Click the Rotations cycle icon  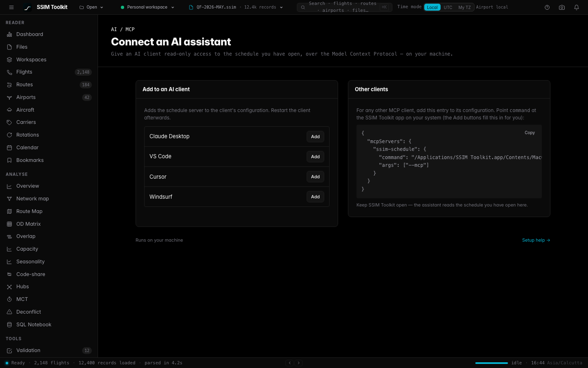9,135
